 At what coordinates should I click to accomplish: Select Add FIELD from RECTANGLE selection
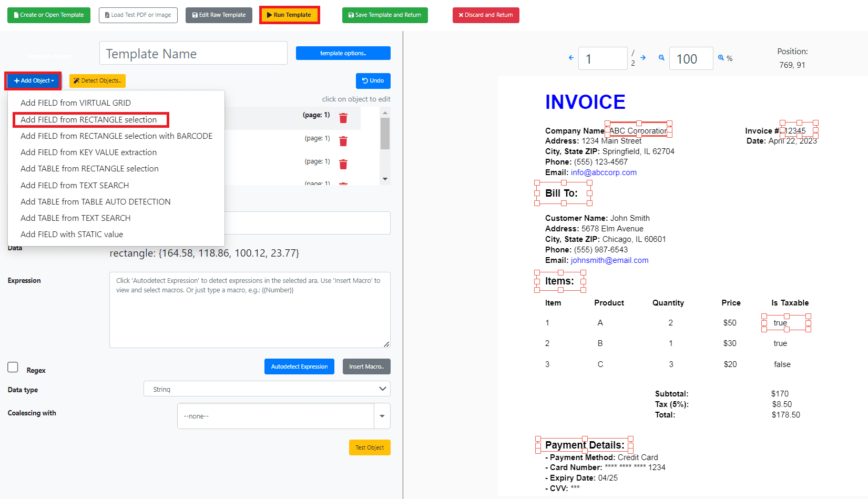coord(89,120)
